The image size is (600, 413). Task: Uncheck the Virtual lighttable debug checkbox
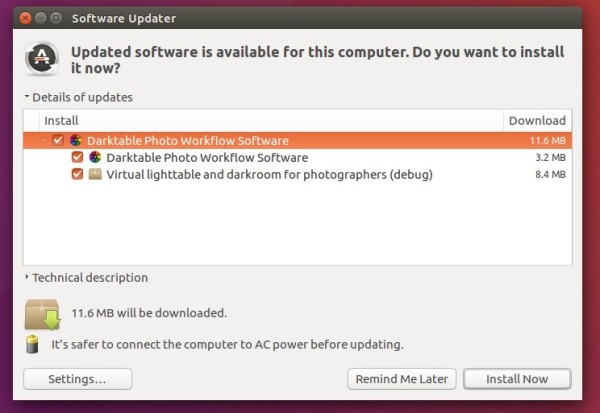click(77, 174)
